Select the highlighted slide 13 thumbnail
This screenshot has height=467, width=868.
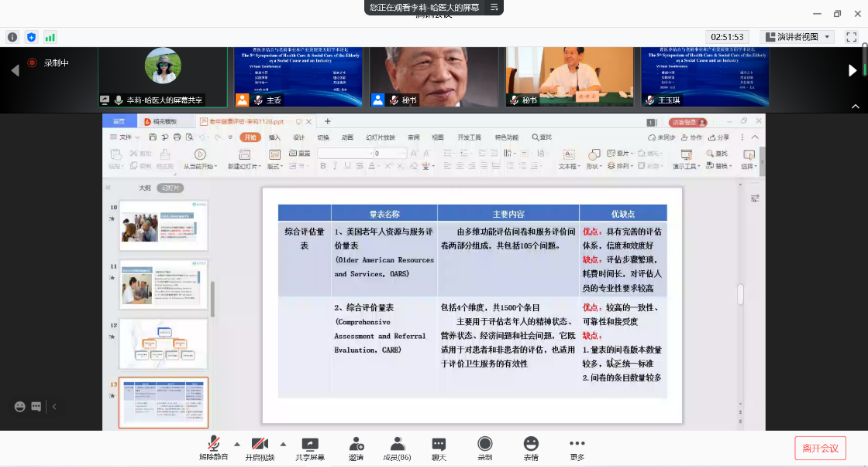click(x=164, y=402)
